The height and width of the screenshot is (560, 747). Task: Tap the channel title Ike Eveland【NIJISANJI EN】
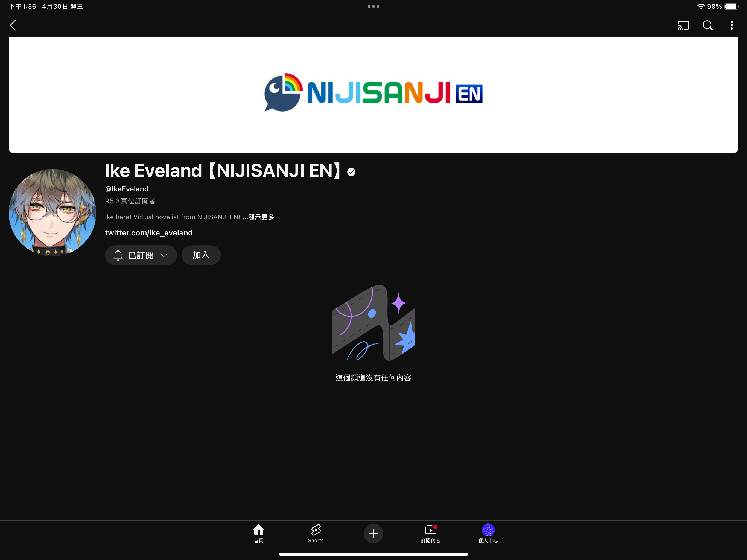(x=223, y=171)
